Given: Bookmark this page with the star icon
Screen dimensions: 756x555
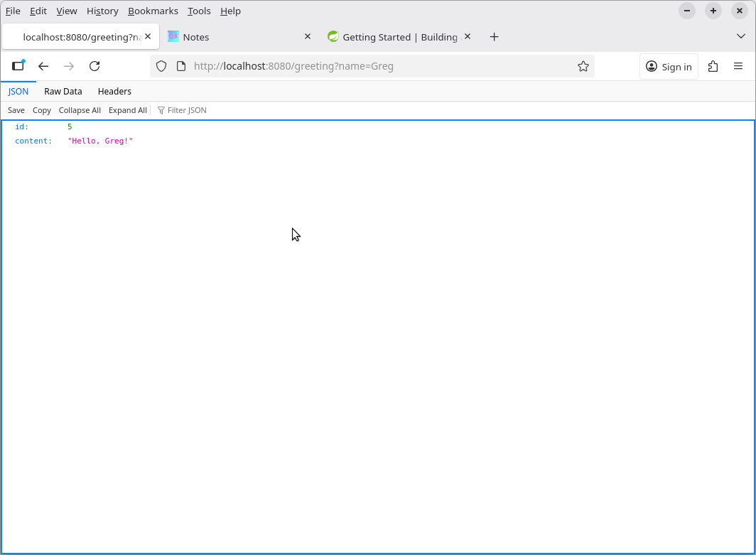Looking at the screenshot, I should tap(583, 66).
